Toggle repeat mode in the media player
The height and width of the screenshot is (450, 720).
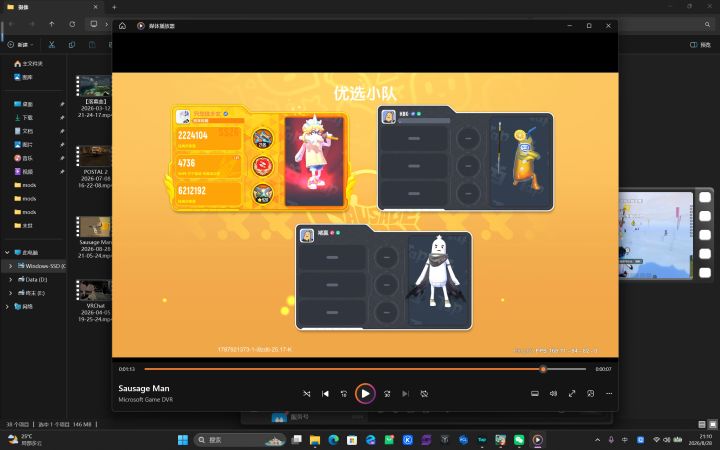pyautogui.click(x=424, y=394)
